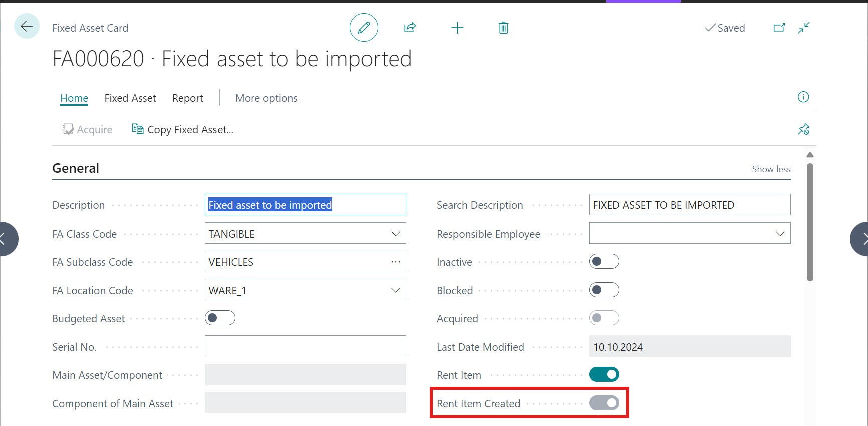Enable the Inactive toggle
The image size is (868, 426).
[x=604, y=262]
